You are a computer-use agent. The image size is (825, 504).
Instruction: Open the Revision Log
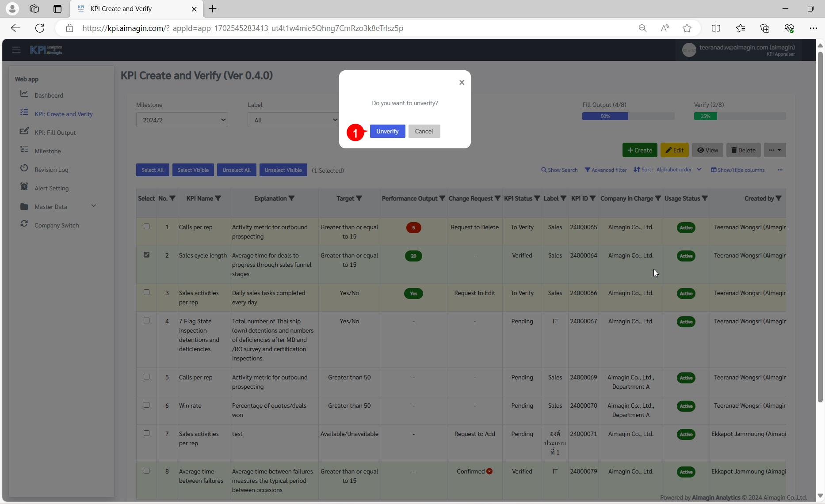click(x=51, y=169)
